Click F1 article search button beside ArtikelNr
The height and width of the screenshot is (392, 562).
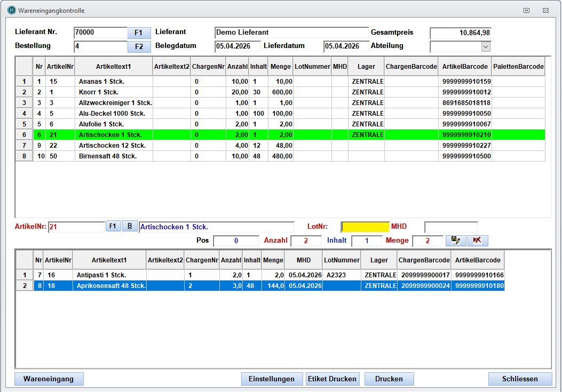[113, 226]
